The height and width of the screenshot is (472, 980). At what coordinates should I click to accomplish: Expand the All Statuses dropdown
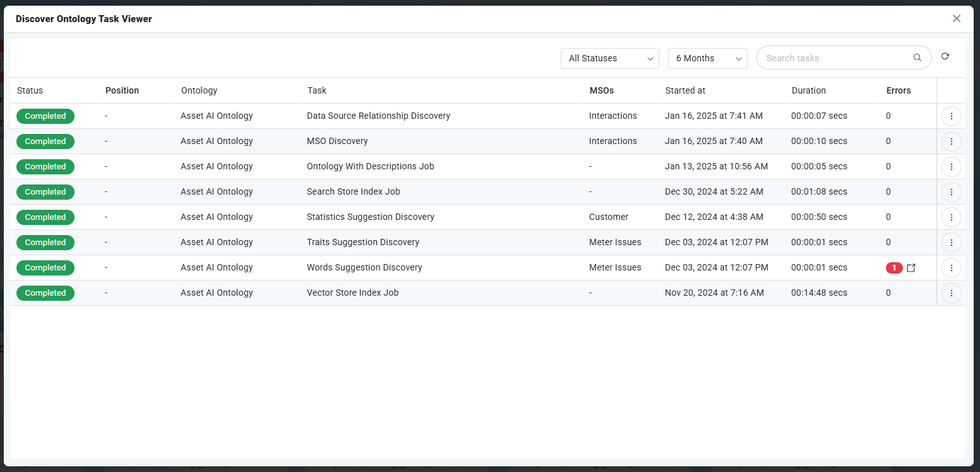point(609,58)
